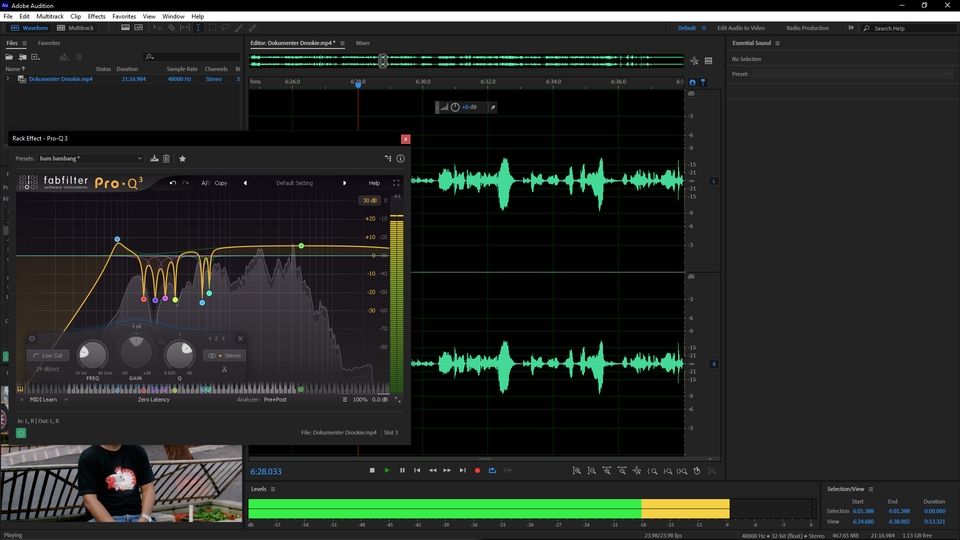Click Zoom In at Out Point icon
This screenshot has width=960, height=540.
667,471
